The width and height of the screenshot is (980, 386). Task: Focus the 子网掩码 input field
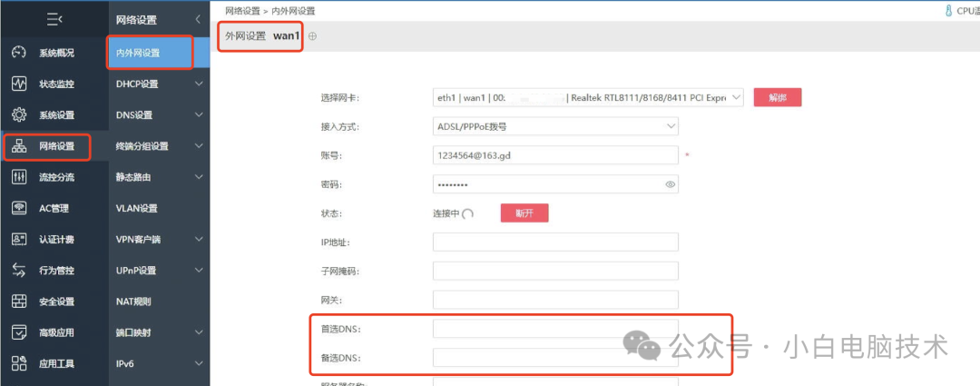tap(555, 271)
